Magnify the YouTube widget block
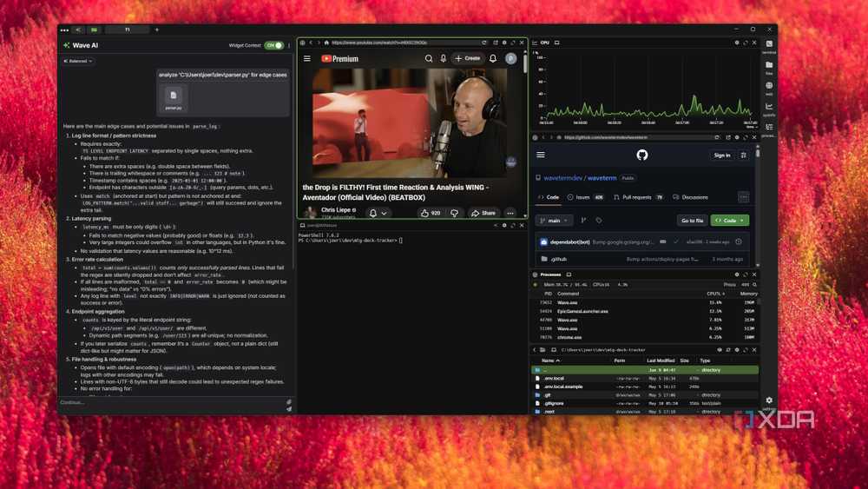Screen dimensions: 868x489 click(513, 43)
